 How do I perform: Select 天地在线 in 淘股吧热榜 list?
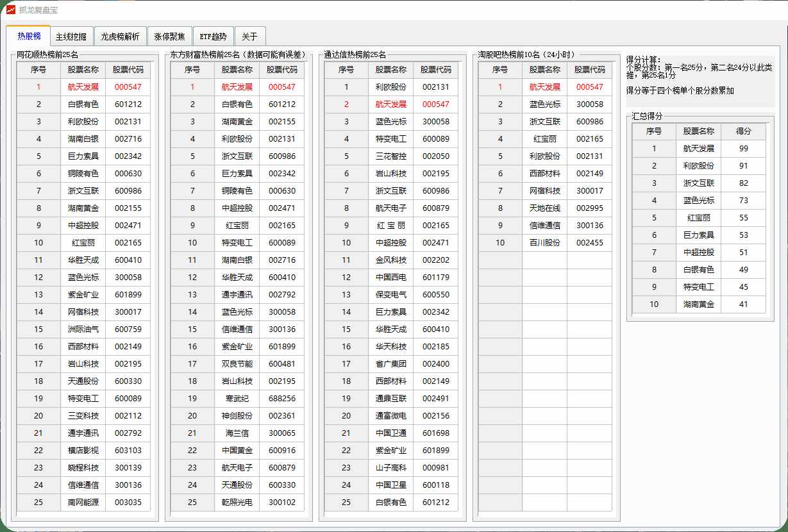click(544, 208)
